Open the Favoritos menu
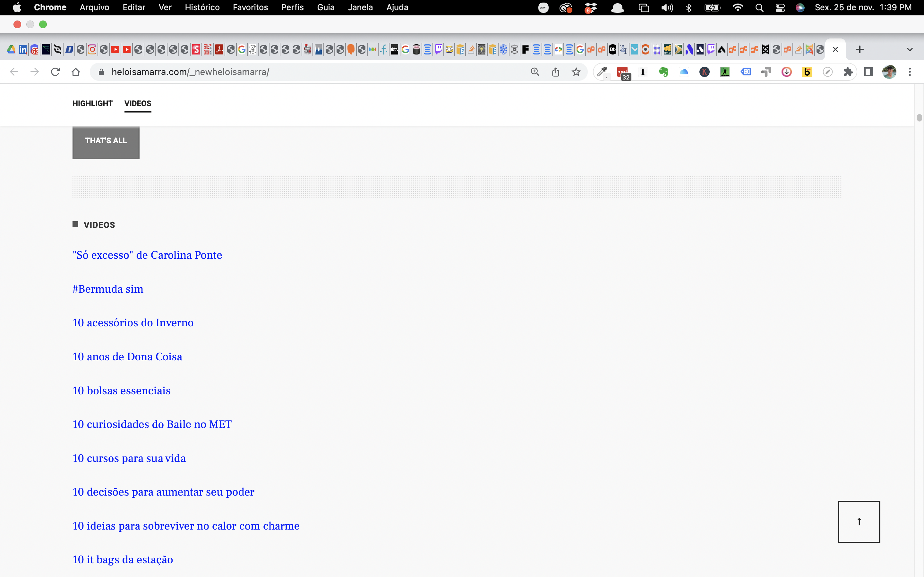 pyautogui.click(x=250, y=8)
